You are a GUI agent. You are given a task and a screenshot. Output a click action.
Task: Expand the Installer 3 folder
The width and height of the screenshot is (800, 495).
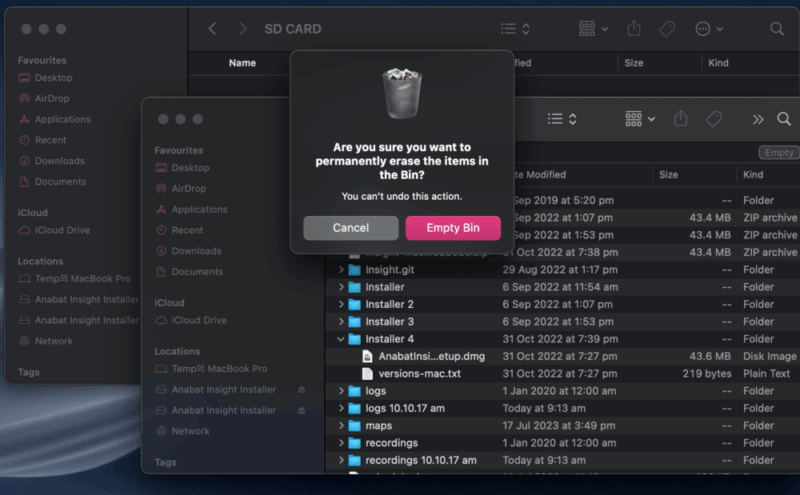tap(341, 322)
